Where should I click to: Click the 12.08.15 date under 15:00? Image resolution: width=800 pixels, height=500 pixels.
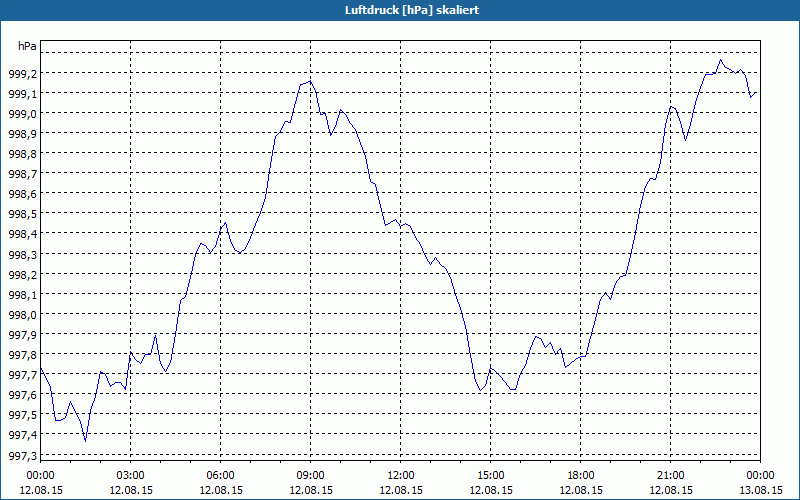pos(490,490)
